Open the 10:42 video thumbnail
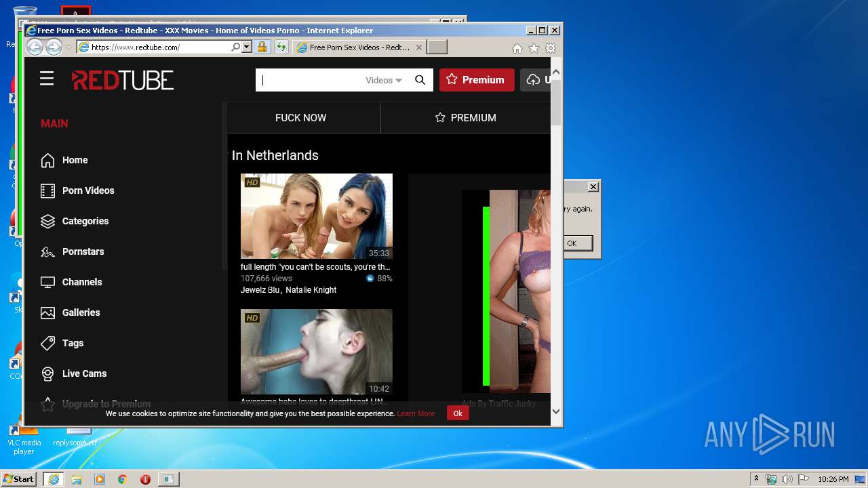 pyautogui.click(x=316, y=352)
